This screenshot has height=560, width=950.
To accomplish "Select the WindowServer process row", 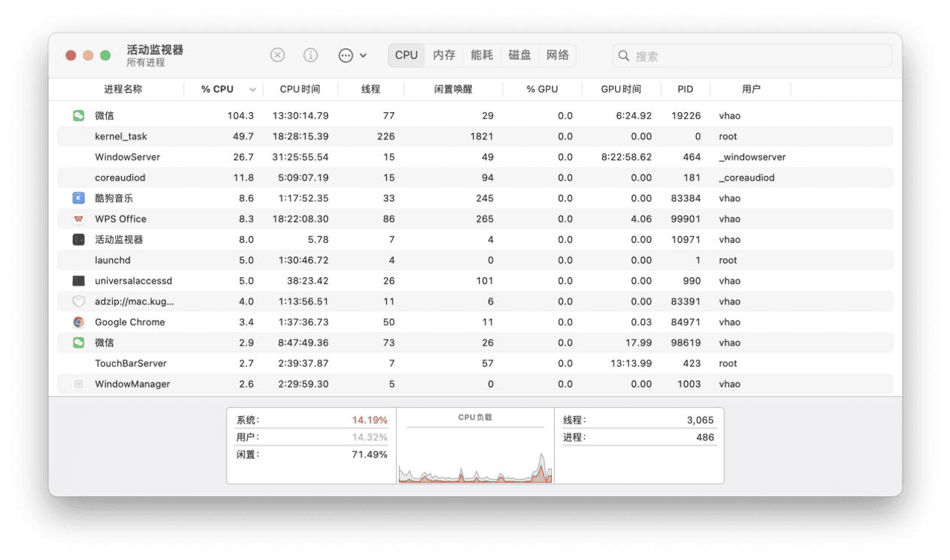I will pos(475,157).
